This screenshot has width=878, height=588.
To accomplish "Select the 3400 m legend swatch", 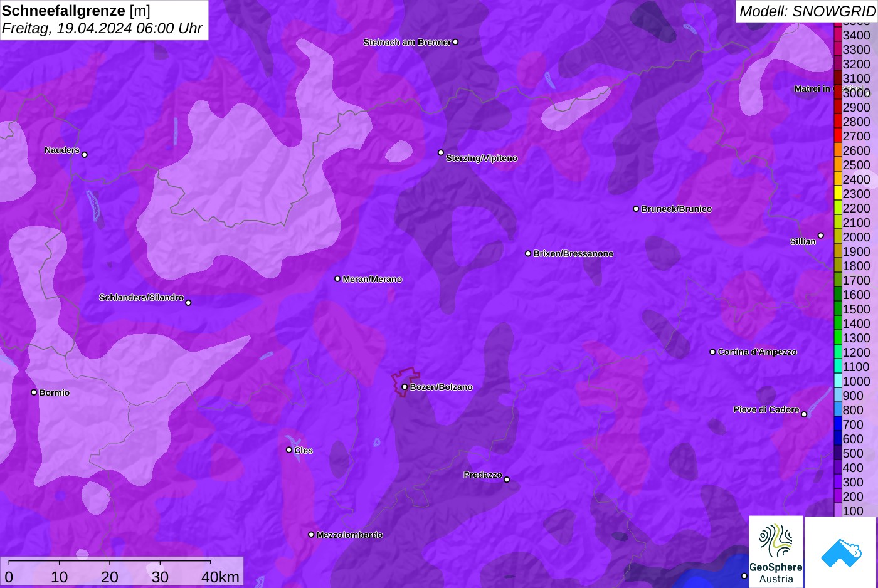I will (838, 34).
